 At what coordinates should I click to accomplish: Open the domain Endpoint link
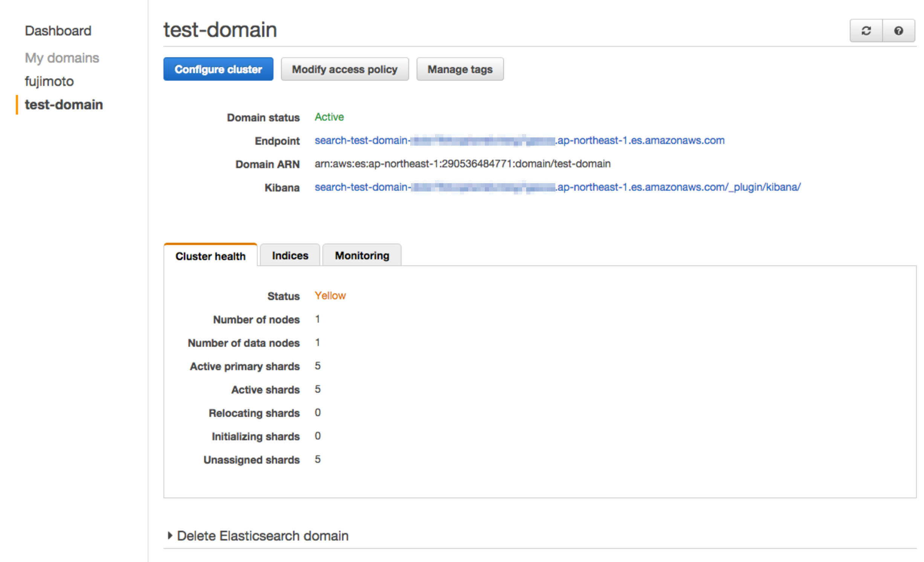(520, 140)
